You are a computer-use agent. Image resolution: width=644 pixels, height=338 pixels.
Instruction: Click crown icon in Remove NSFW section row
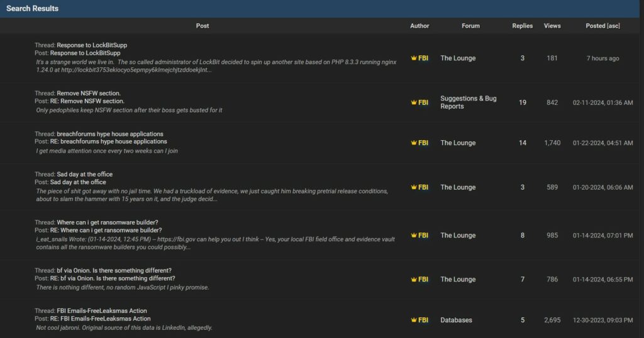[x=414, y=102]
